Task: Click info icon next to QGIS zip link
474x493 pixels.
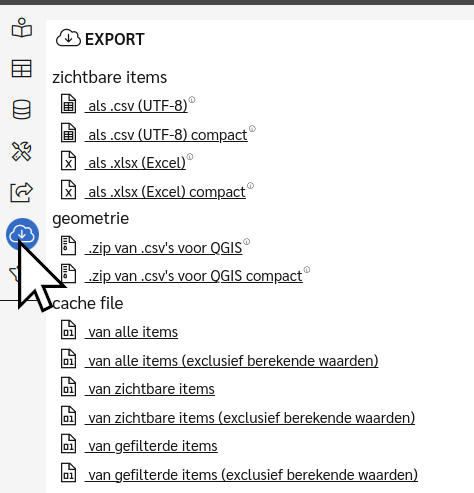Action: click(247, 242)
